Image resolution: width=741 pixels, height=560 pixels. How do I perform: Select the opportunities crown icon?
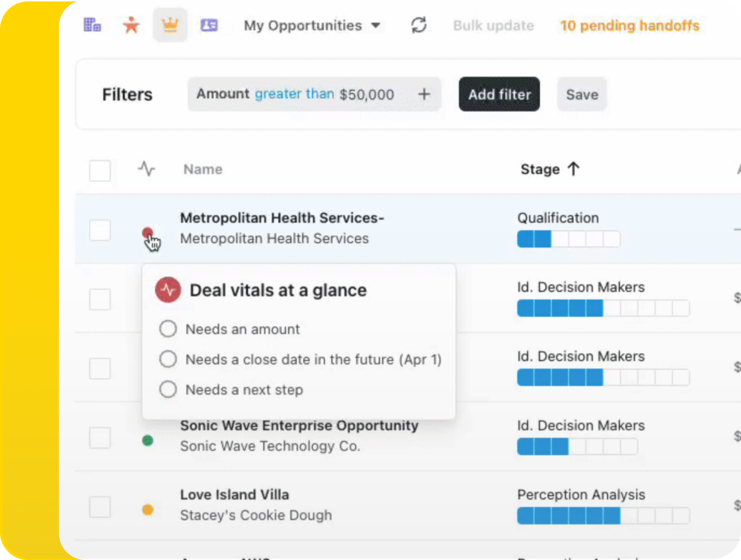170,25
